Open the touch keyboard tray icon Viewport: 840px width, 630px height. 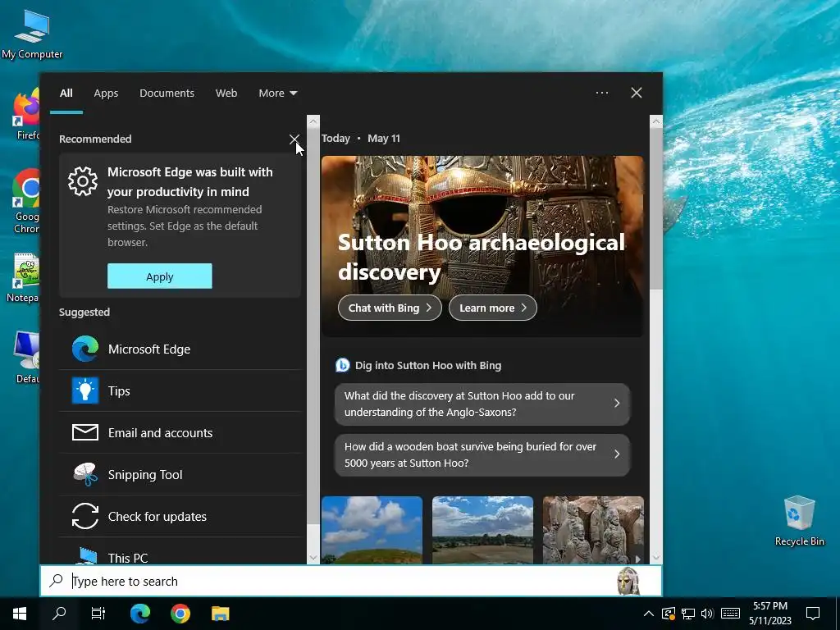click(730, 614)
